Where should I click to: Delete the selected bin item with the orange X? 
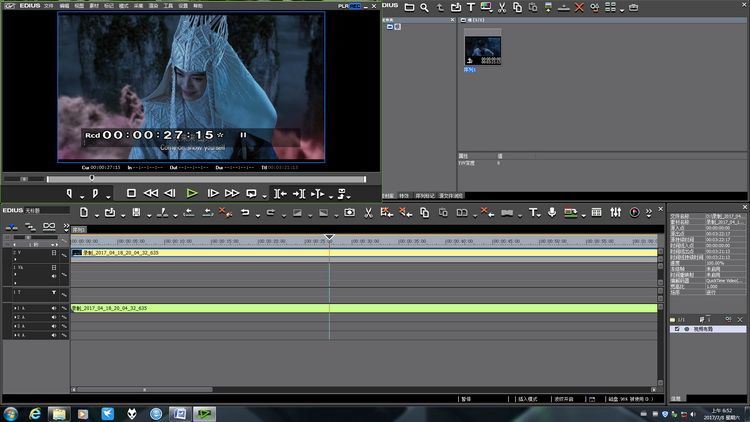point(579,8)
